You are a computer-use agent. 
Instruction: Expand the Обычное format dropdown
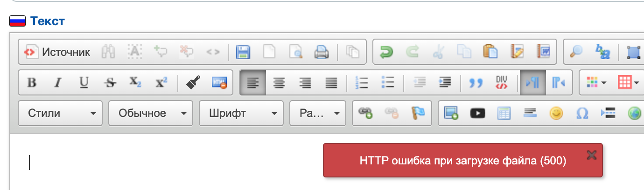(151, 113)
